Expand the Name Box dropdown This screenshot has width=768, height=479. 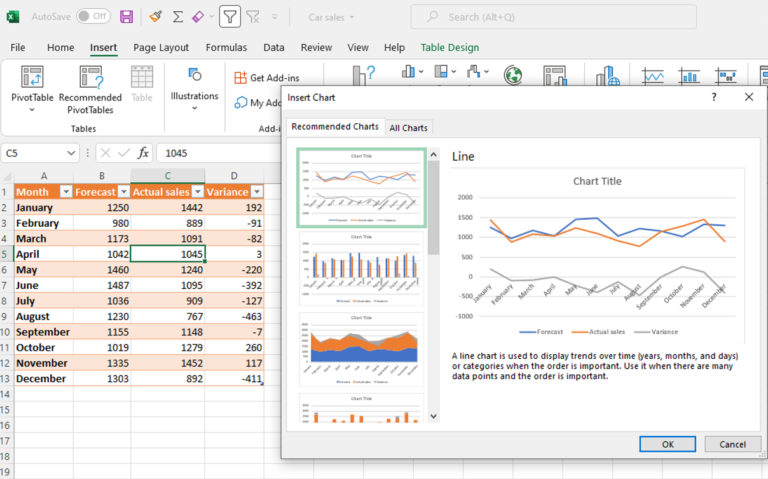coord(71,153)
